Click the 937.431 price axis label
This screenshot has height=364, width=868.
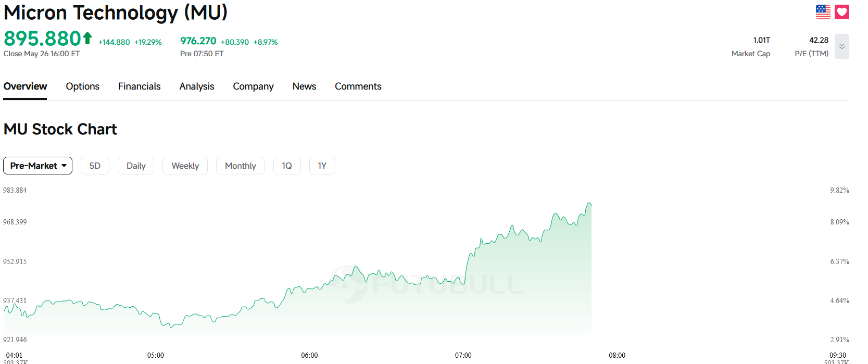(x=15, y=301)
